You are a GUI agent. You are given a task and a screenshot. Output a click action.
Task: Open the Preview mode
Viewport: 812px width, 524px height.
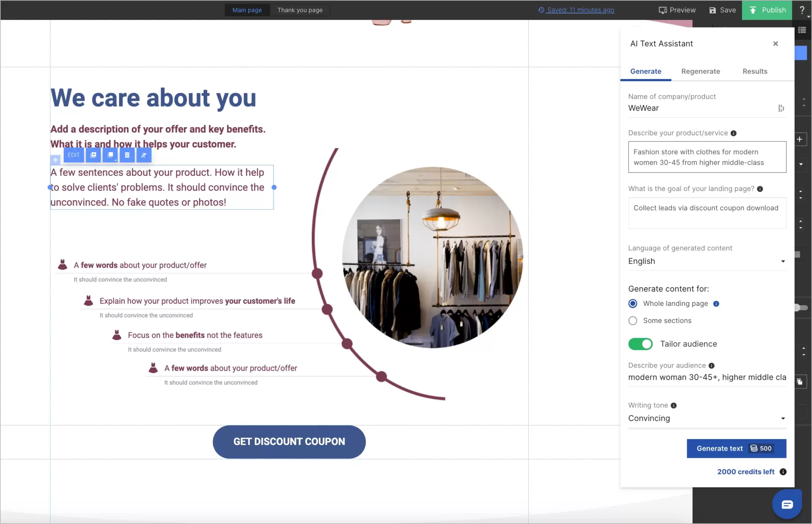tap(677, 10)
